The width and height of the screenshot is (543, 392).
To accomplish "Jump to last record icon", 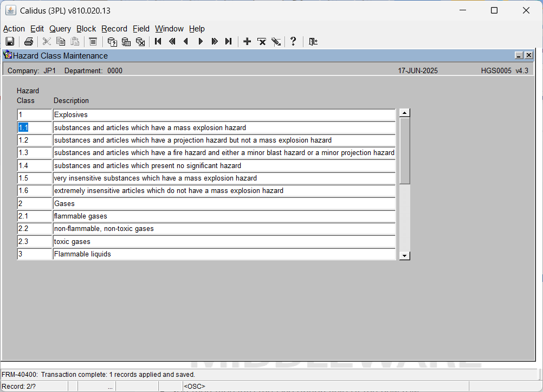I will coord(229,42).
